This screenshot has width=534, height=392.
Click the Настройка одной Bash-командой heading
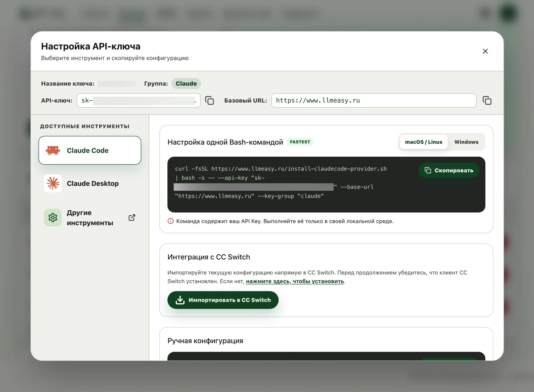225,142
